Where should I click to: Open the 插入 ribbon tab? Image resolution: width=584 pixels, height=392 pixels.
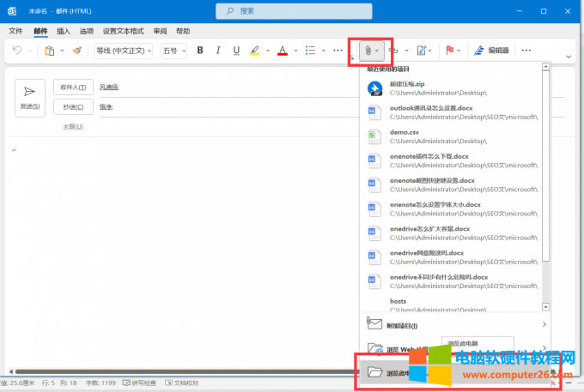(64, 31)
